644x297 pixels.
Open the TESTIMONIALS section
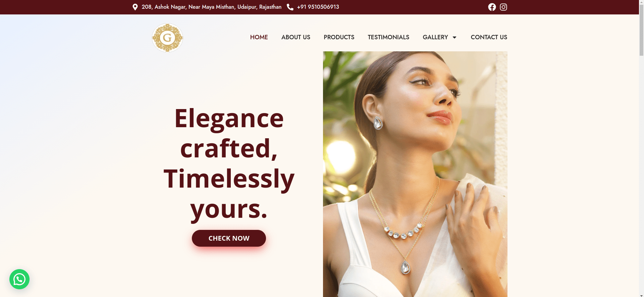[388, 37]
